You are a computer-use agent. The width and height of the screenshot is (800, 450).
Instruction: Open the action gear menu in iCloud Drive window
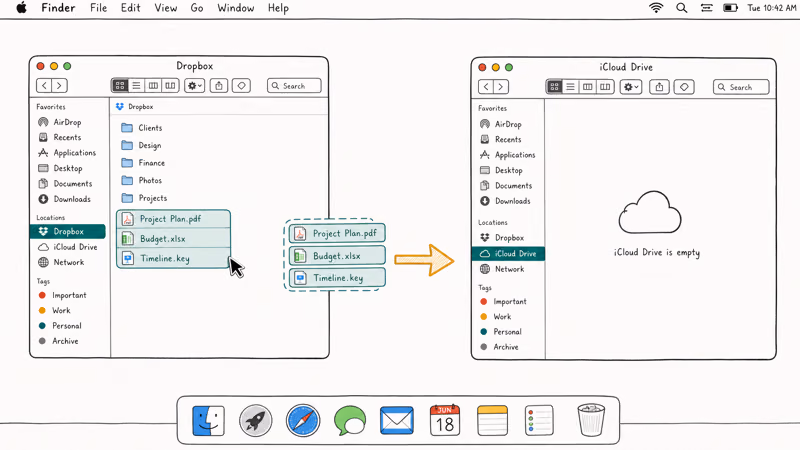(631, 87)
